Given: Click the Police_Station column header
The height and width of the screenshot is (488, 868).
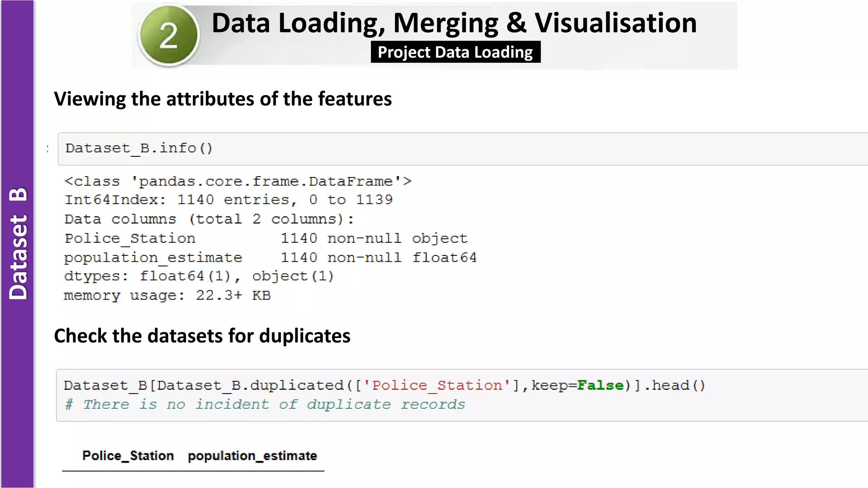Looking at the screenshot, I should pos(128,455).
